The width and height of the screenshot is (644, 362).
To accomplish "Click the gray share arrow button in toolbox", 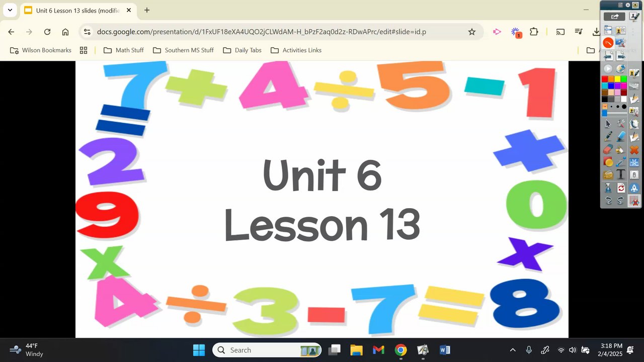I will (x=614, y=17).
